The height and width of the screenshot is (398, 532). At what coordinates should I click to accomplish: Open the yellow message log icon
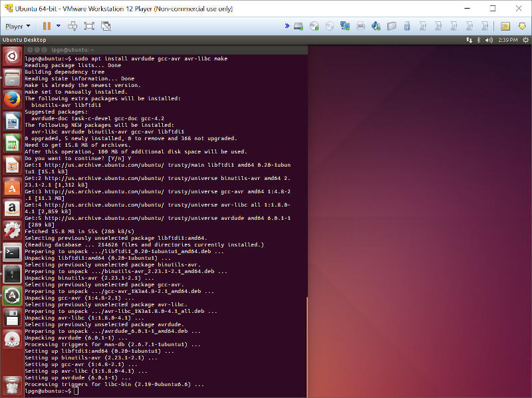[x=505, y=26]
